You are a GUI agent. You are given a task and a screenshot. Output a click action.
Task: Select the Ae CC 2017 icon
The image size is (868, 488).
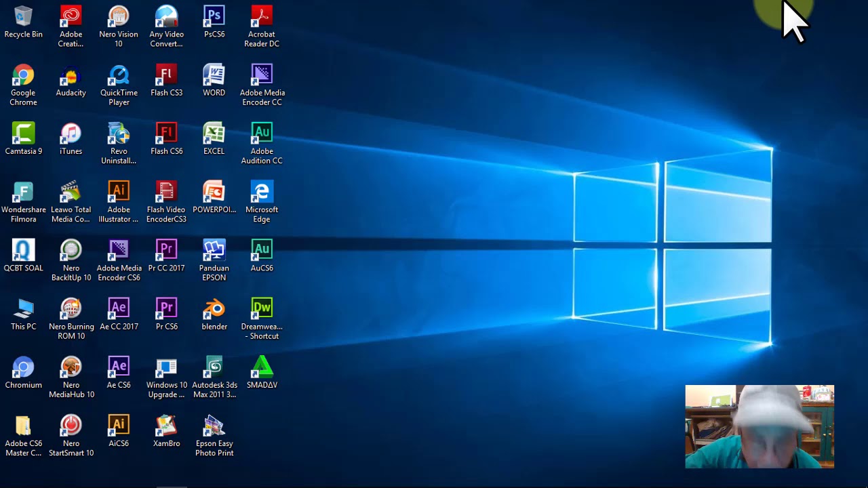(x=119, y=308)
